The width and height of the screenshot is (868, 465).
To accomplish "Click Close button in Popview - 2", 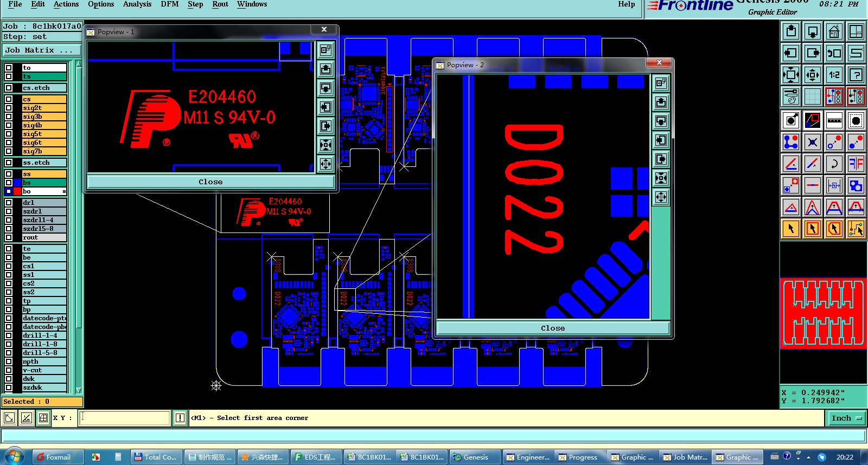I will click(553, 328).
